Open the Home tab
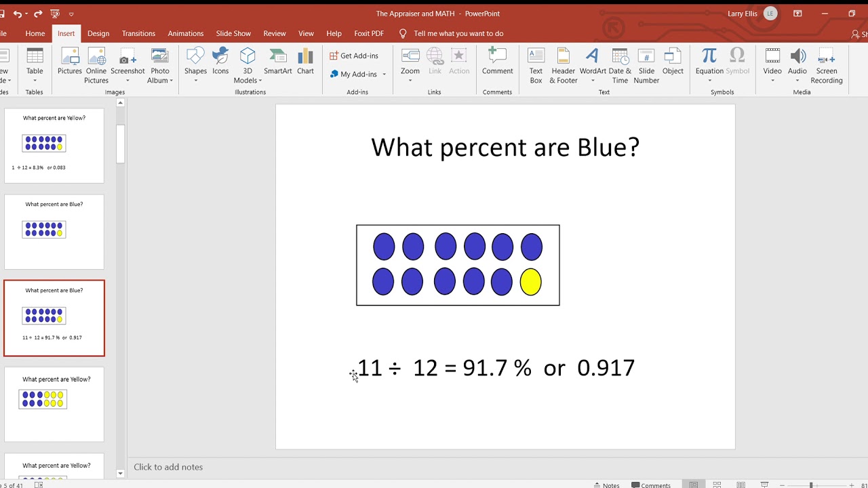This screenshot has height=488, width=868. (x=35, y=33)
